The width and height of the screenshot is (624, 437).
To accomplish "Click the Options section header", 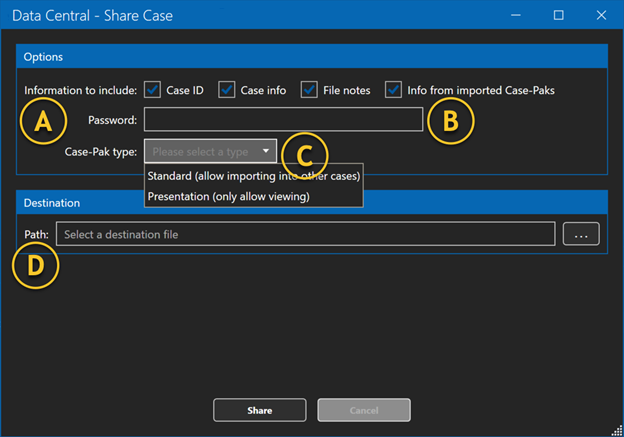I will coord(312,57).
